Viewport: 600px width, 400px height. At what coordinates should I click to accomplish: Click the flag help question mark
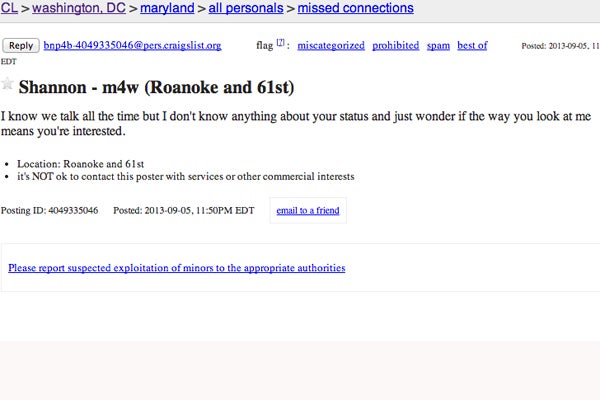pos(281,44)
